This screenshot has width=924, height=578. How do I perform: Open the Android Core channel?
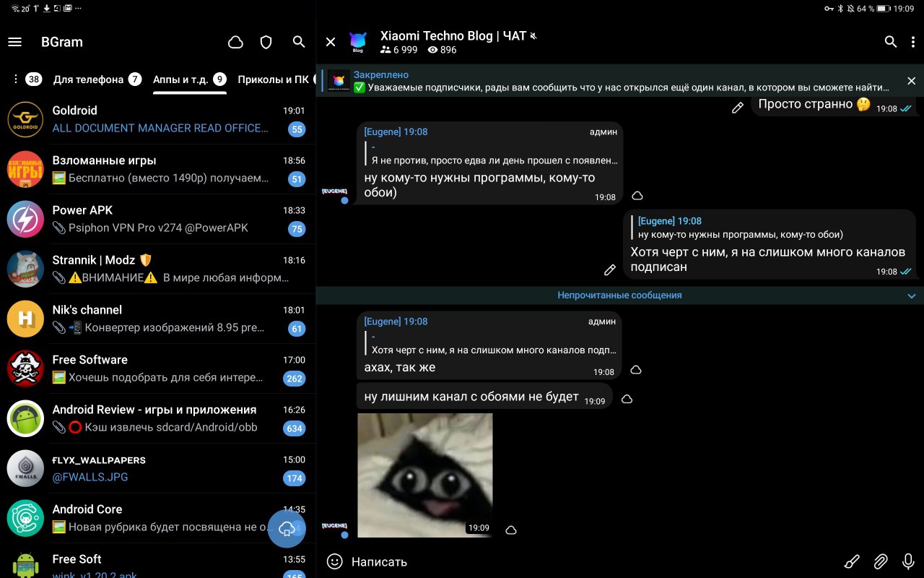click(x=157, y=518)
